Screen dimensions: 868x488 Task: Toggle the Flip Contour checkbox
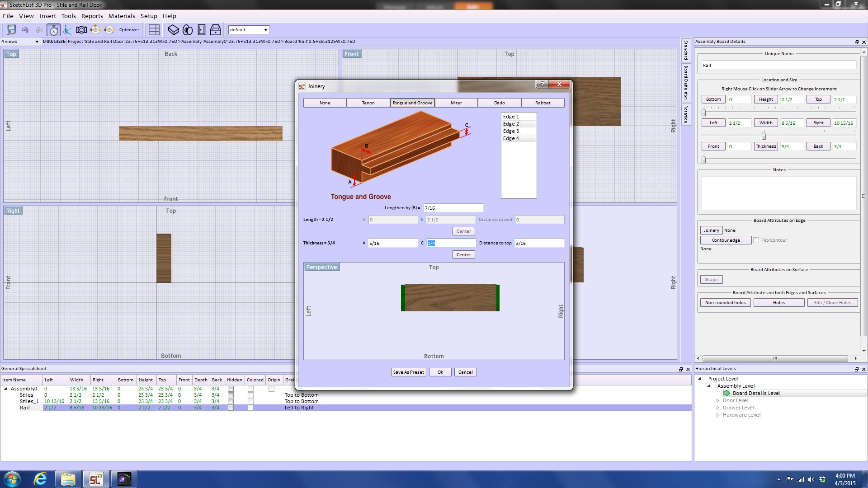756,240
